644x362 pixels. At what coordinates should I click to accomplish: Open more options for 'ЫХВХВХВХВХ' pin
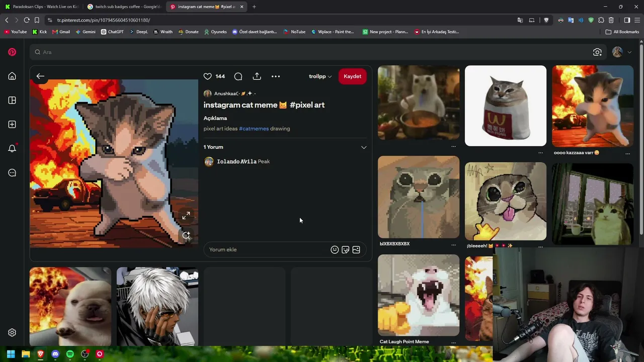click(453, 244)
